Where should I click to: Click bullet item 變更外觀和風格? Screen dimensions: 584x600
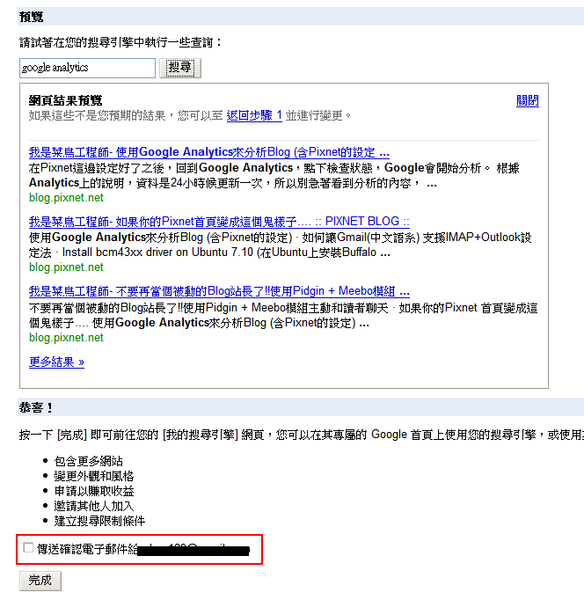(94, 476)
